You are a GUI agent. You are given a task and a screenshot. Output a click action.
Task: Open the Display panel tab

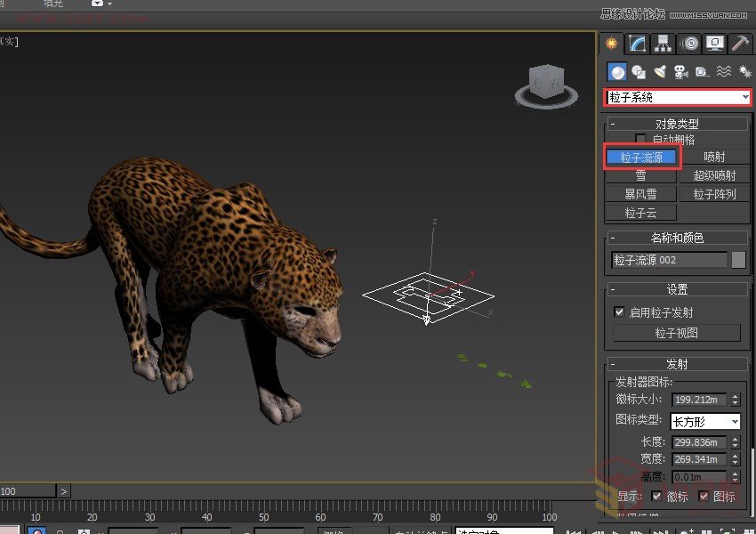click(x=715, y=44)
